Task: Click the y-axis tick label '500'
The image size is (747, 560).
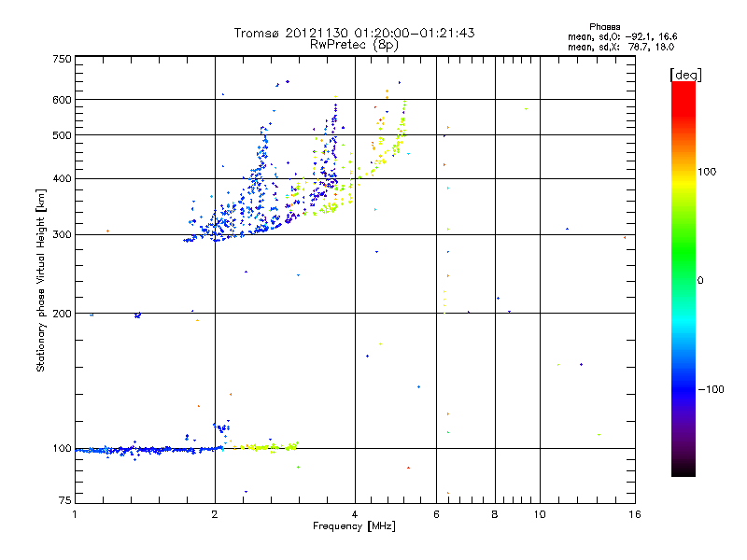Action: click(62, 135)
